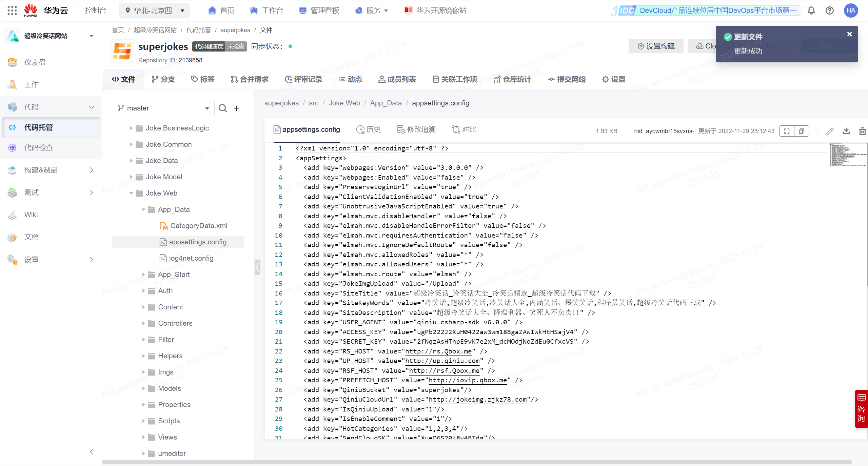This screenshot has width=868, height=466.
Task: Collapse the Joke.Web folder
Action: (131, 193)
